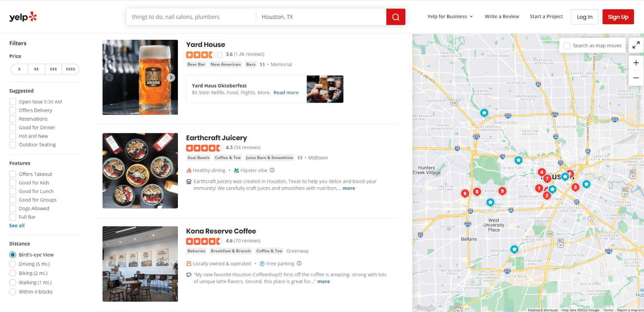Click map pin number 6

point(465,193)
